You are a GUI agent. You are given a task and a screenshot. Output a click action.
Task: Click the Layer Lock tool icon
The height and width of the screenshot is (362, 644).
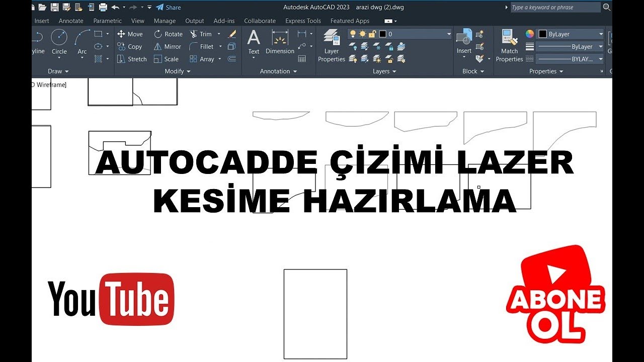[389, 46]
